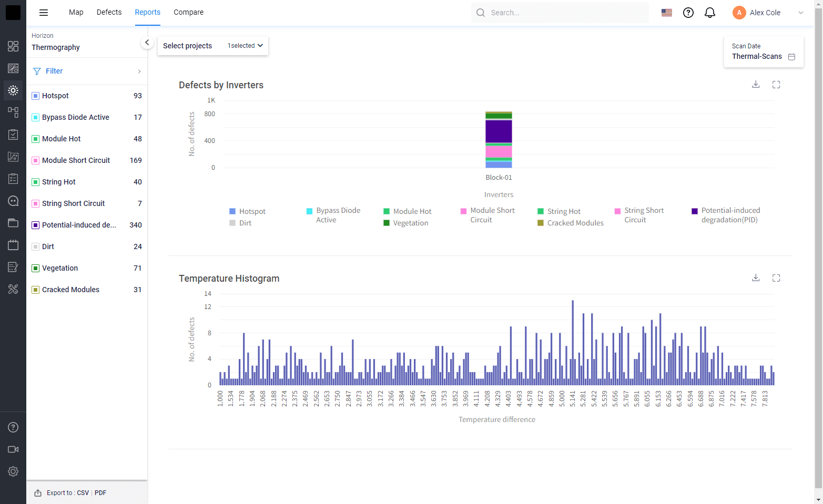This screenshot has width=823, height=504.
Task: Click the Dirt legend color swatch
Action: tap(232, 223)
